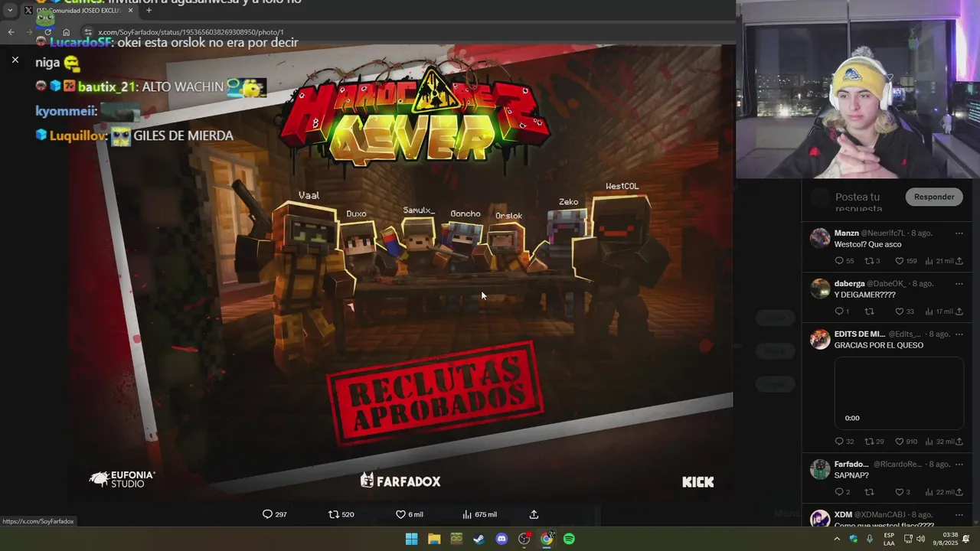This screenshot has width=980, height=551.
Task: Open XDM profile name link
Action: click(x=843, y=514)
